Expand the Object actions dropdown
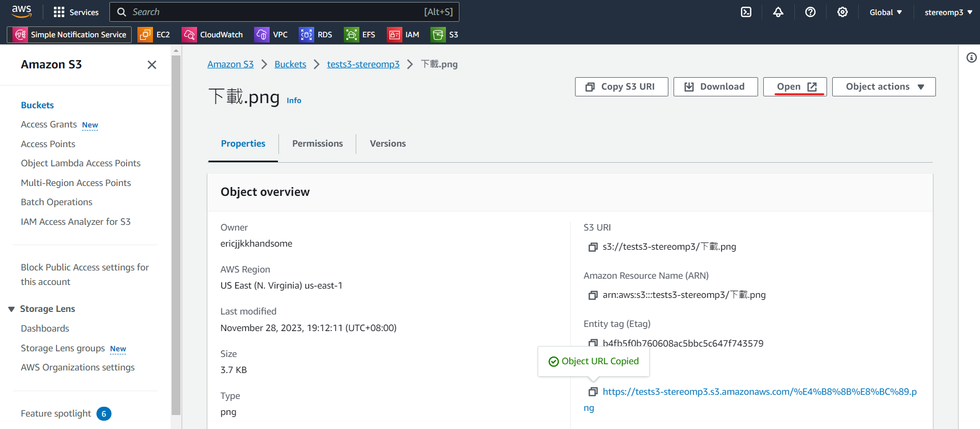Image resolution: width=980 pixels, height=429 pixels. click(884, 87)
